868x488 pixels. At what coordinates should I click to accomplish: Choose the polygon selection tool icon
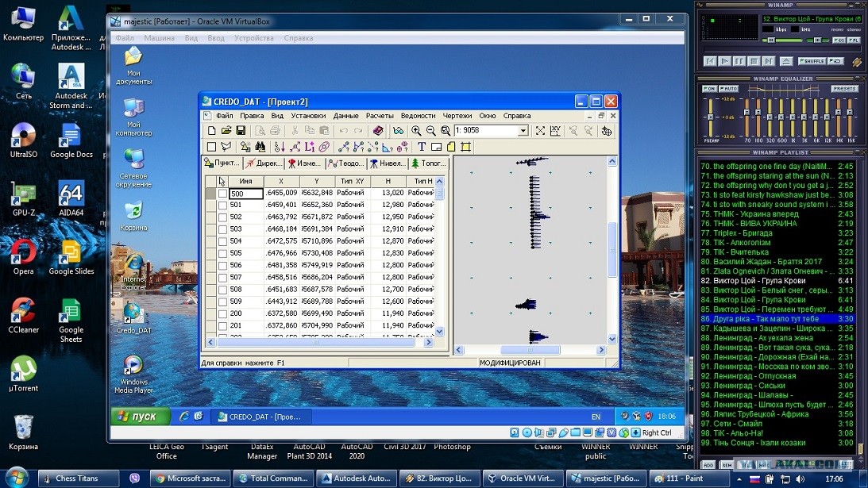point(226,147)
